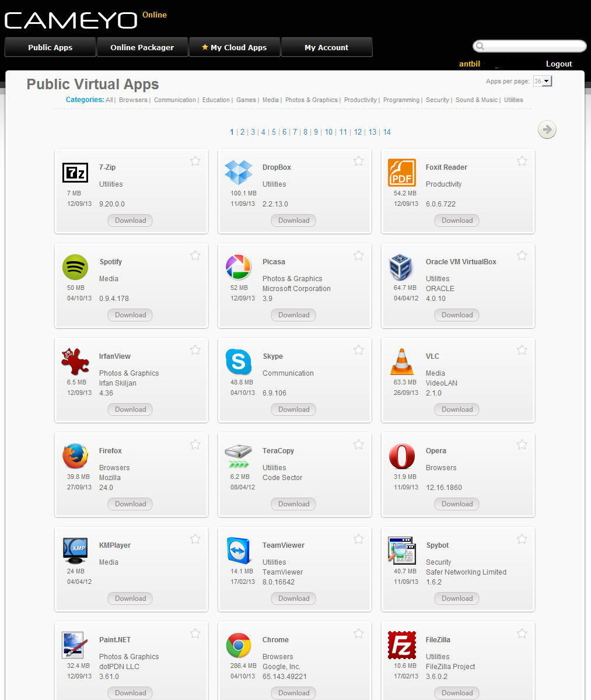Download TeamViewer

coord(293,598)
